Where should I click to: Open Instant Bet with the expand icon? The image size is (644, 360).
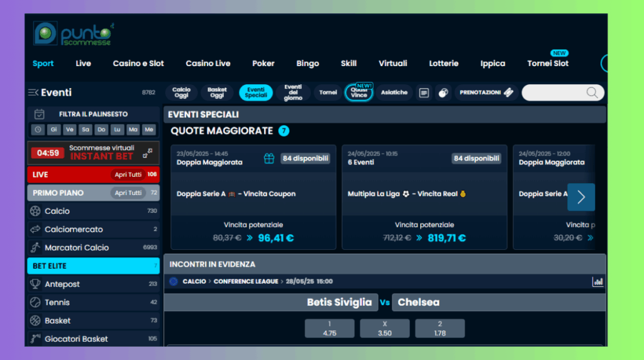pos(147,153)
